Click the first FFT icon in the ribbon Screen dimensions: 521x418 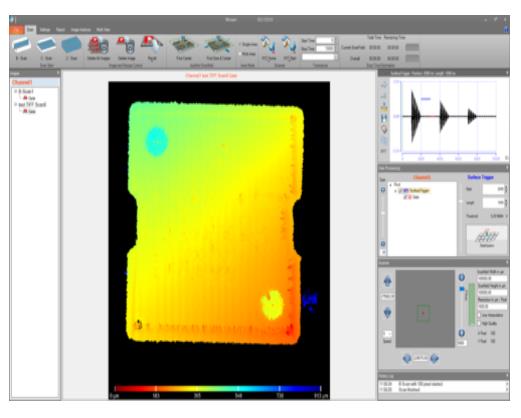click(269, 45)
